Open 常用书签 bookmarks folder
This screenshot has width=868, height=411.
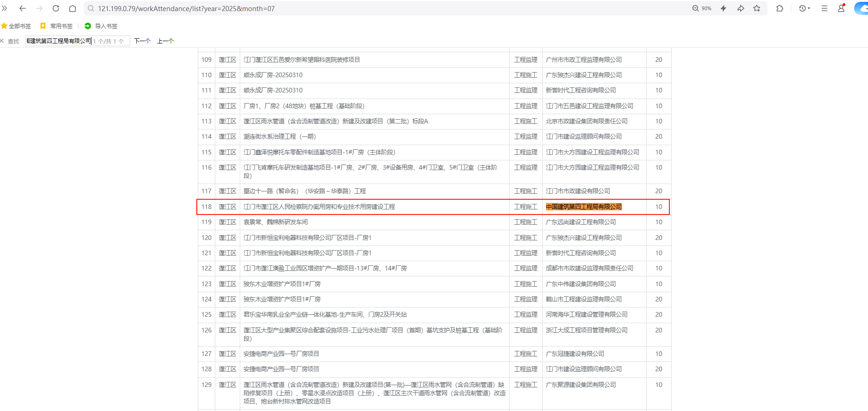tap(56, 26)
